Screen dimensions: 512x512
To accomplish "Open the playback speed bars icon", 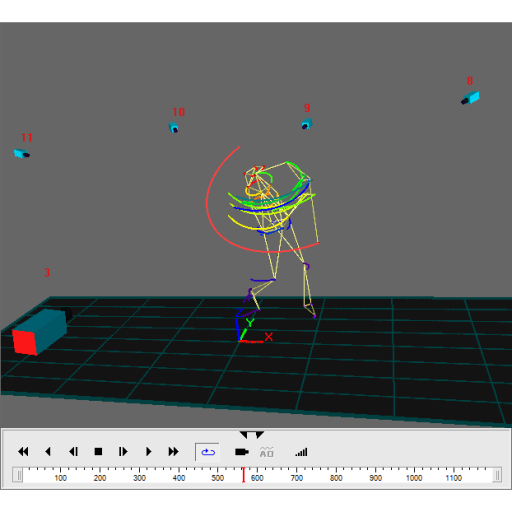I will tap(301, 452).
